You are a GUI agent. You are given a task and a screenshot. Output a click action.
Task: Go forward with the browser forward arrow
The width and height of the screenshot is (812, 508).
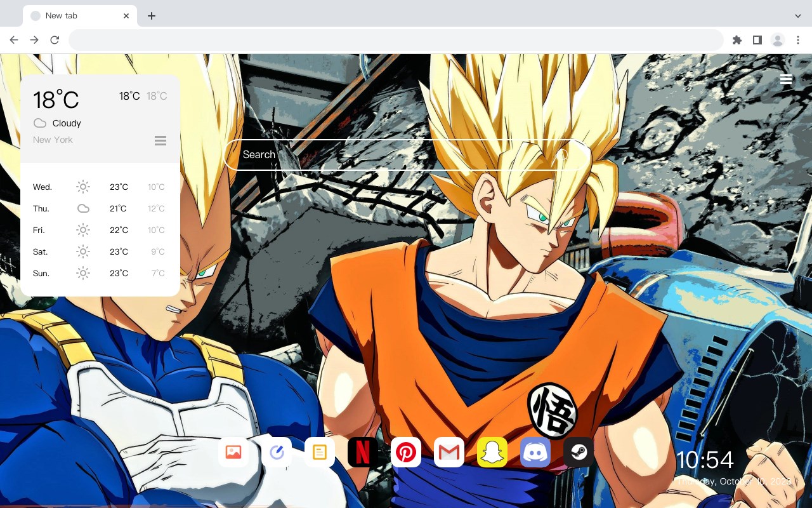tap(34, 40)
